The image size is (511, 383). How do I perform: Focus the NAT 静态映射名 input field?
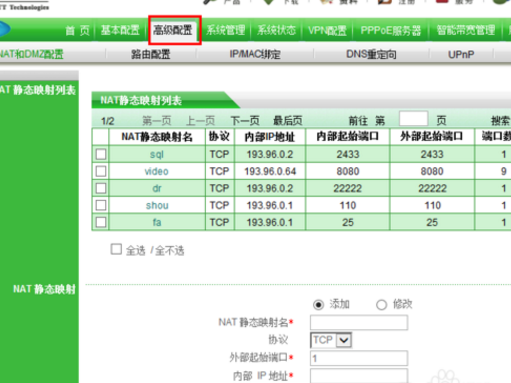pyautogui.click(x=359, y=322)
